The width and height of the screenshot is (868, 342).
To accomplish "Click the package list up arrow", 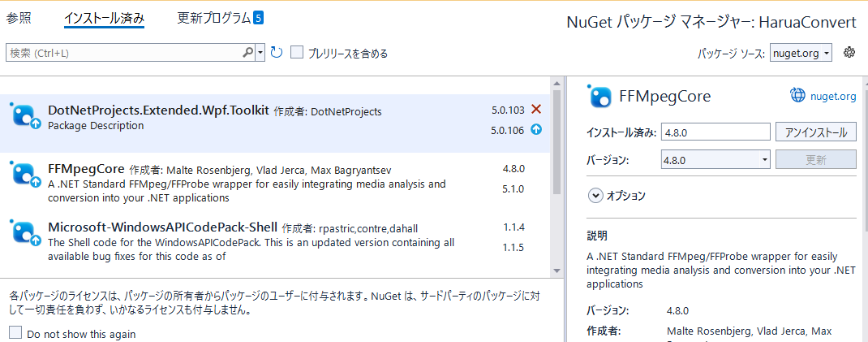I will tap(556, 83).
